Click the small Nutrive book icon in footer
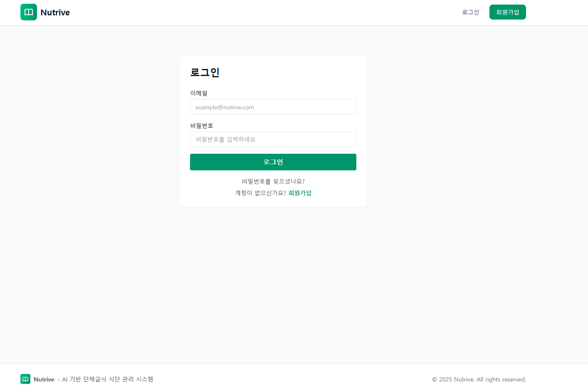This screenshot has height=391, width=588. tap(25, 379)
